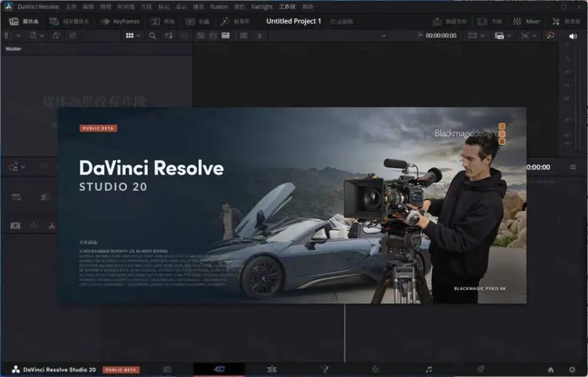Image resolution: width=588 pixels, height=377 pixels.
Task: Open the Keyframes panel
Action: pos(120,21)
